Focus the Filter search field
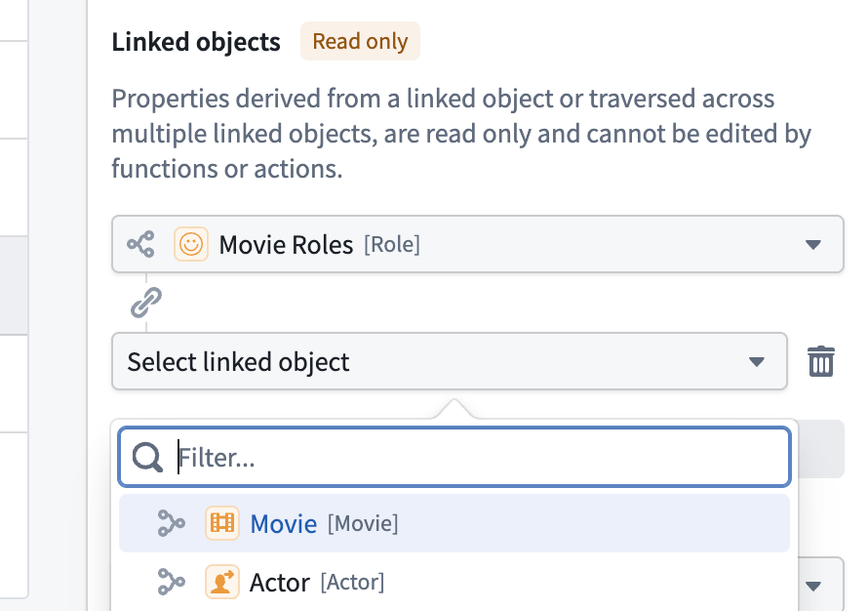This screenshot has width=868, height=611. click(x=454, y=458)
